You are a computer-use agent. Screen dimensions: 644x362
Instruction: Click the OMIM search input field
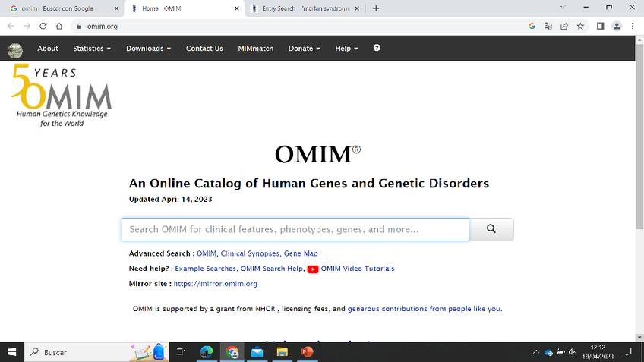295,229
